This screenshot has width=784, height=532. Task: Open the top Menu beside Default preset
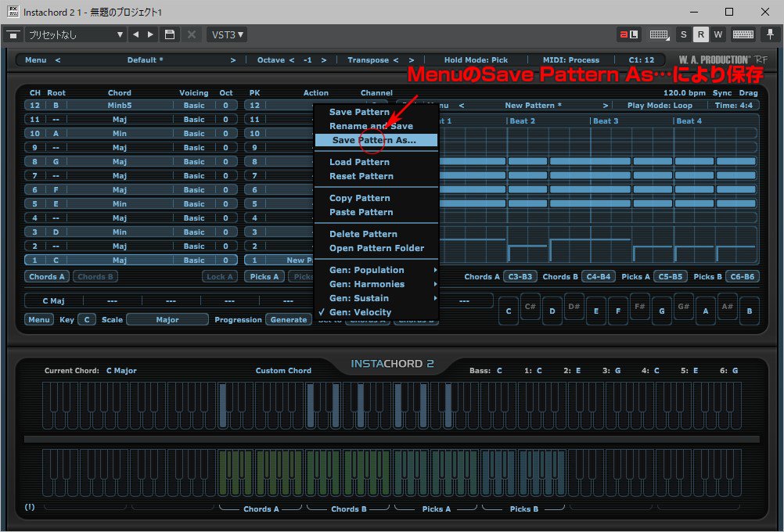tap(35, 60)
